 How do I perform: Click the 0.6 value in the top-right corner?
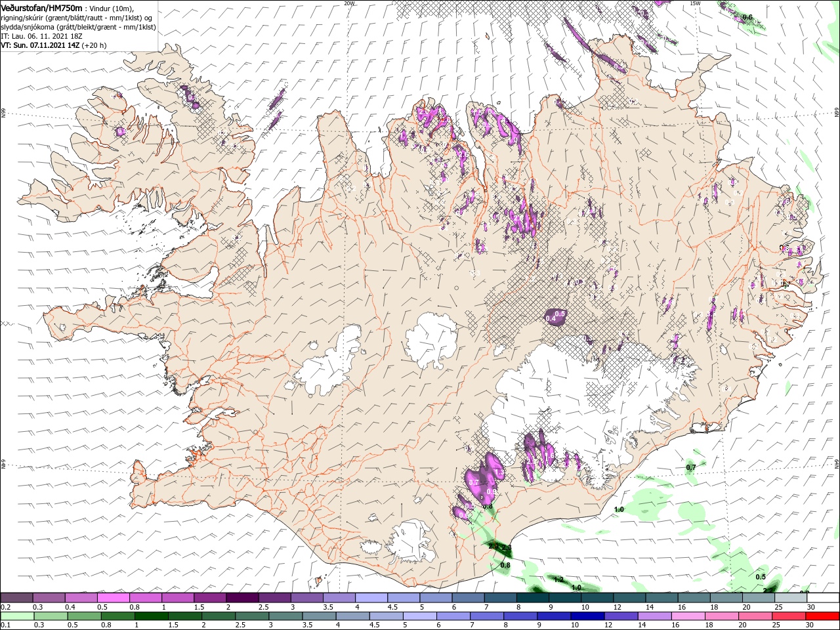click(747, 17)
